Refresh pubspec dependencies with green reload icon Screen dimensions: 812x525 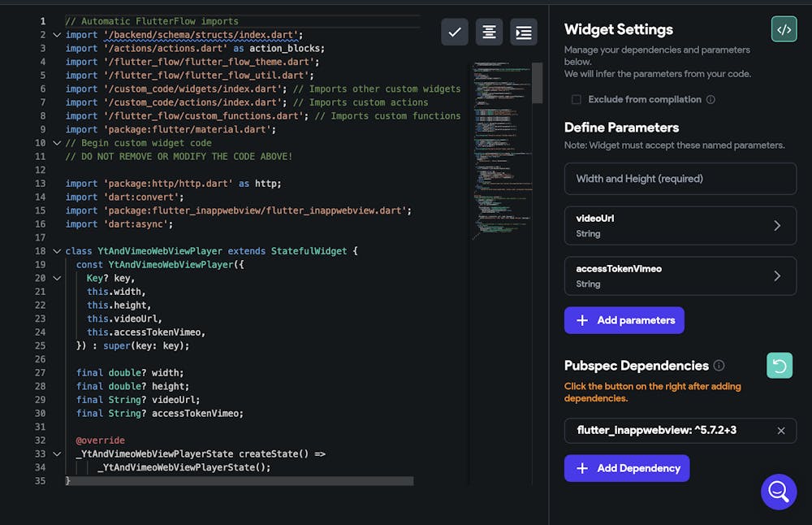[x=780, y=365]
